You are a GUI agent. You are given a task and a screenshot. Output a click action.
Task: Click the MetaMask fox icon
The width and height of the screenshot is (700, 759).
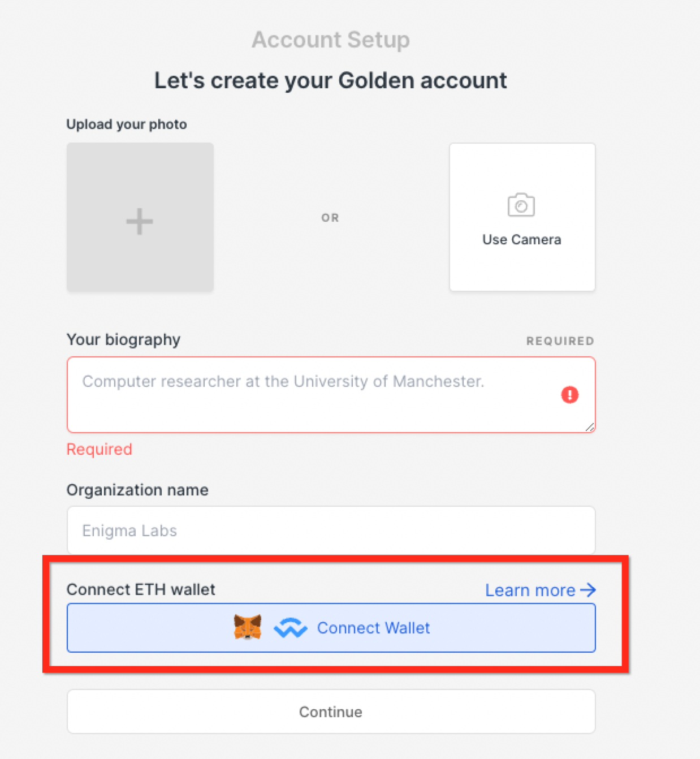pos(248,627)
